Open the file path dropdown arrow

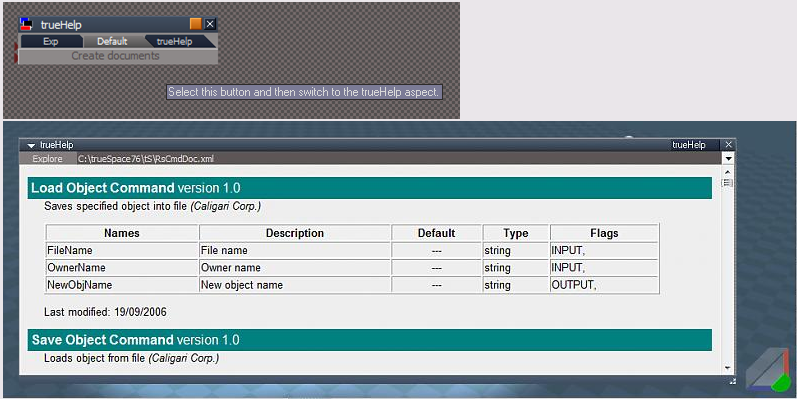click(728, 159)
